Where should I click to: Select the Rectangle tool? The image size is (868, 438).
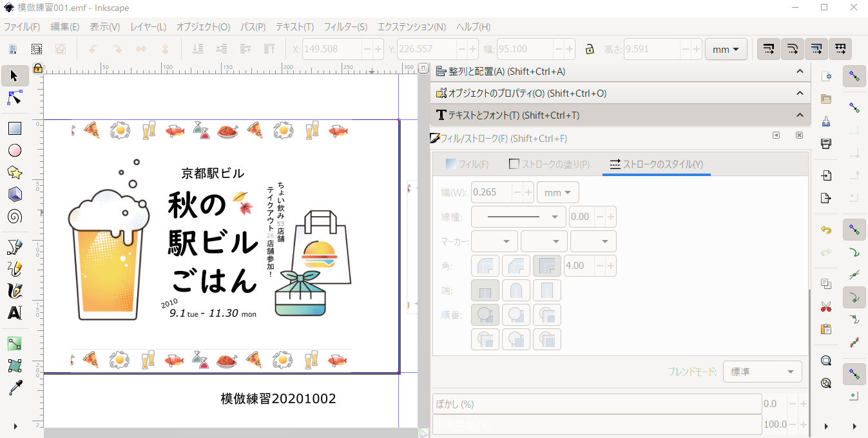(14, 128)
